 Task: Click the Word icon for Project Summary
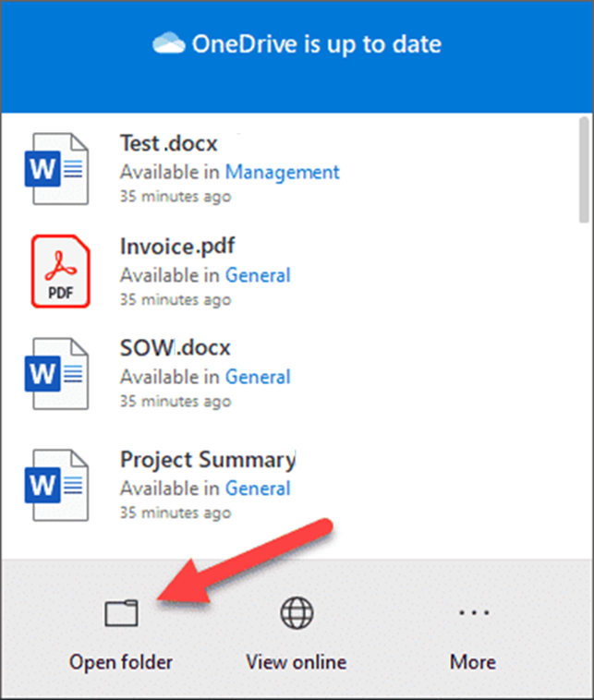pos(56,485)
